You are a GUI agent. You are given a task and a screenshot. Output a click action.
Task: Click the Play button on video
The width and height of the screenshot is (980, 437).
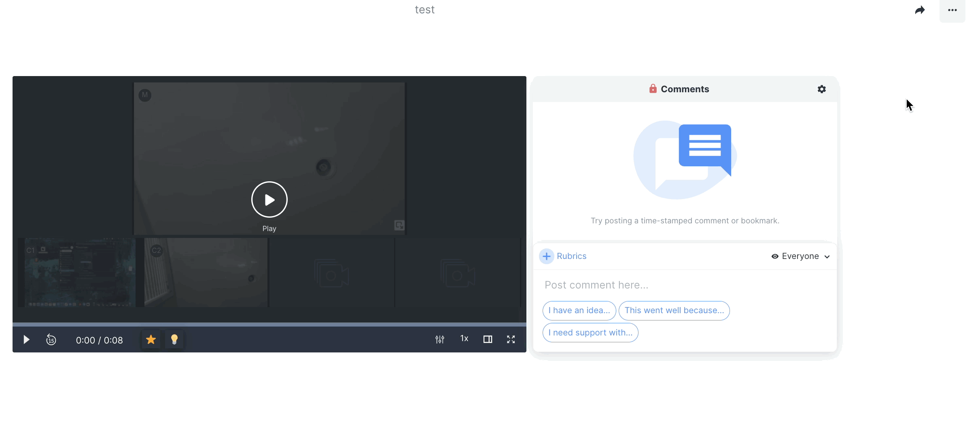click(x=269, y=199)
